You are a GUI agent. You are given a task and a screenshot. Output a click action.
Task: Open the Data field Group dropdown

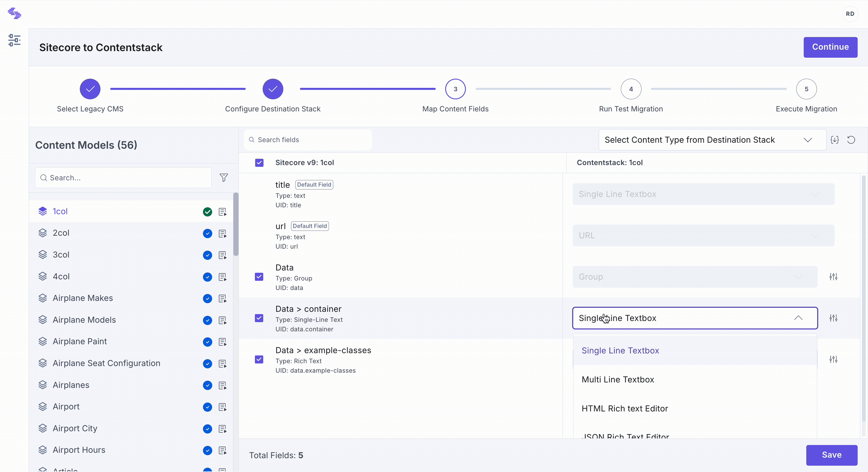[695, 277]
